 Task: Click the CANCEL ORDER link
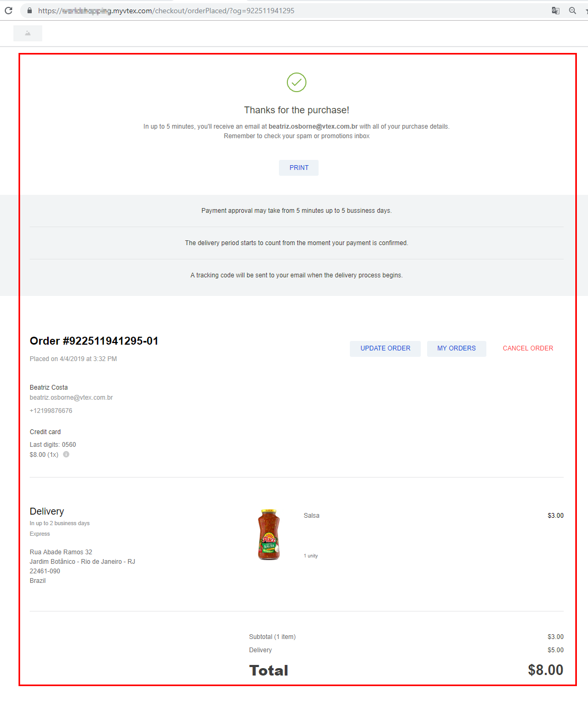(x=528, y=348)
